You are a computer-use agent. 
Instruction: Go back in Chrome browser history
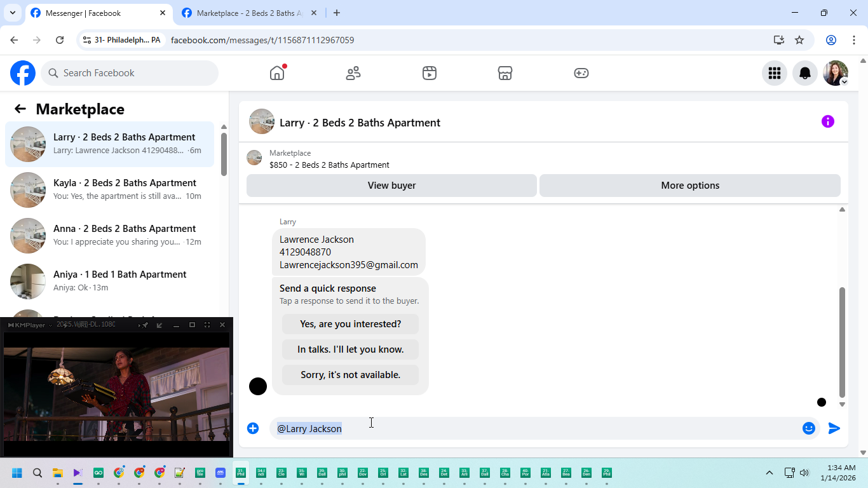14,40
